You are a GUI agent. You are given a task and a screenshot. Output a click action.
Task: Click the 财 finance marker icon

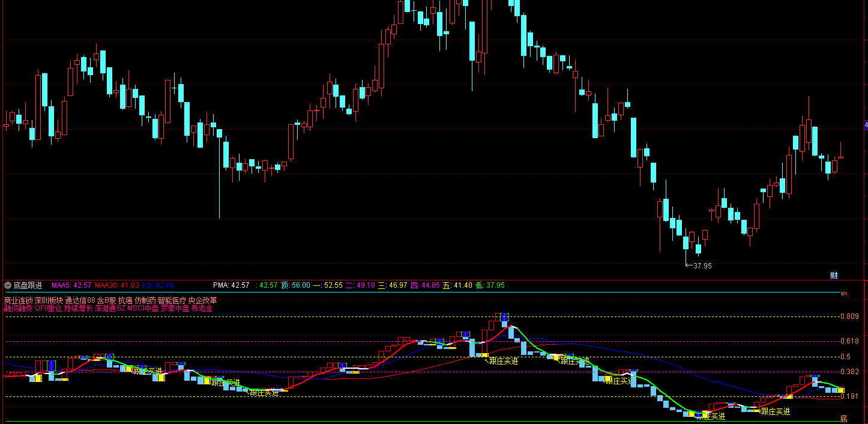(834, 276)
